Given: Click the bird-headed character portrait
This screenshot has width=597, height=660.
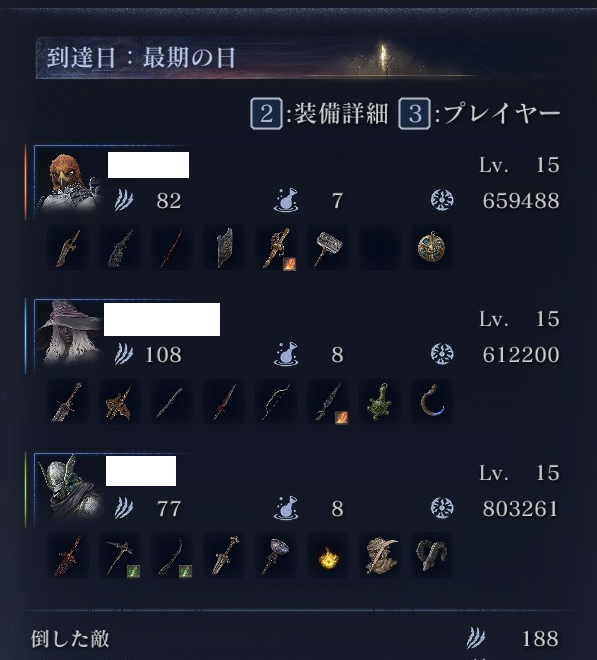Looking at the screenshot, I should coord(69,181).
